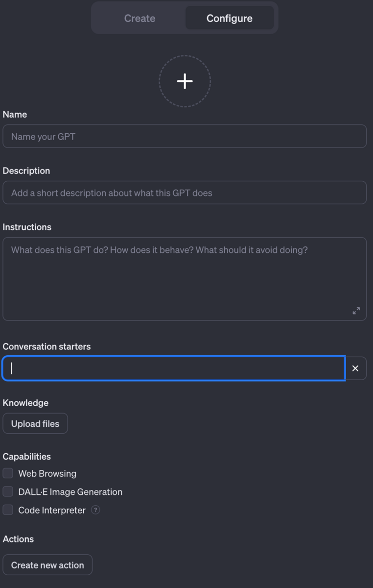Remove the empty conversation starter
This screenshot has height=588, width=373.
click(x=355, y=368)
